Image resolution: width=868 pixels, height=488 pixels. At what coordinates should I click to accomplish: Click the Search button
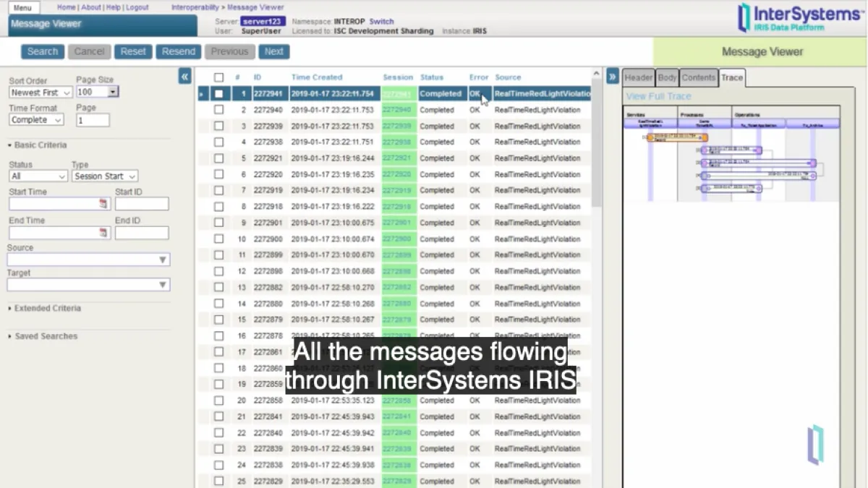click(43, 51)
